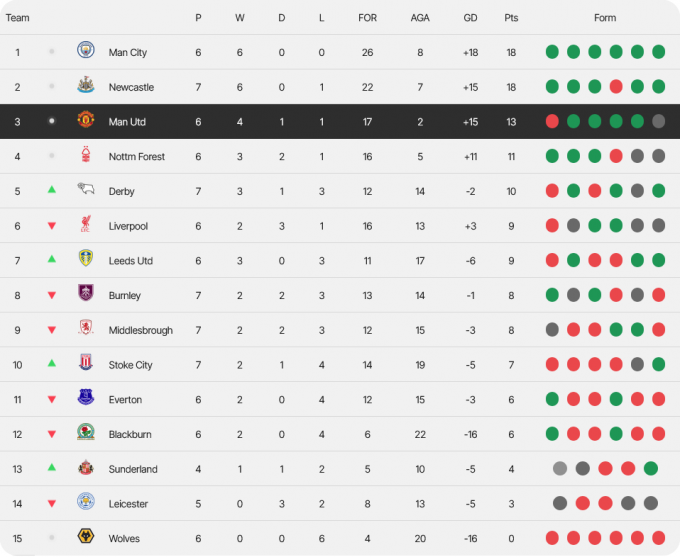Click Sunderland's green up arrow indicator
Screen dimensions: 680x557
coord(52,467)
